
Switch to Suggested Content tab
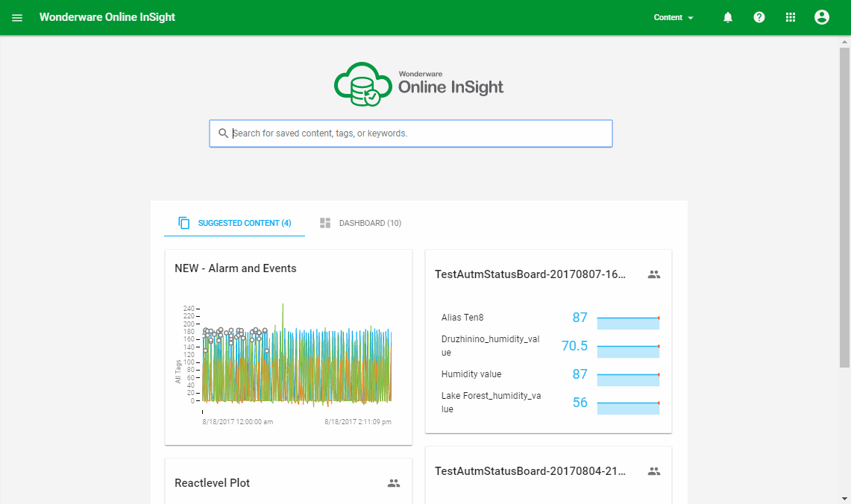pyautogui.click(x=234, y=223)
